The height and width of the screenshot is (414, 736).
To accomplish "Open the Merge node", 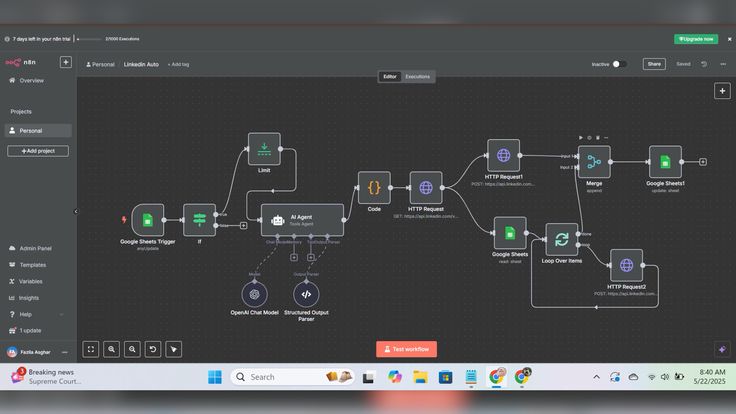I will point(594,162).
